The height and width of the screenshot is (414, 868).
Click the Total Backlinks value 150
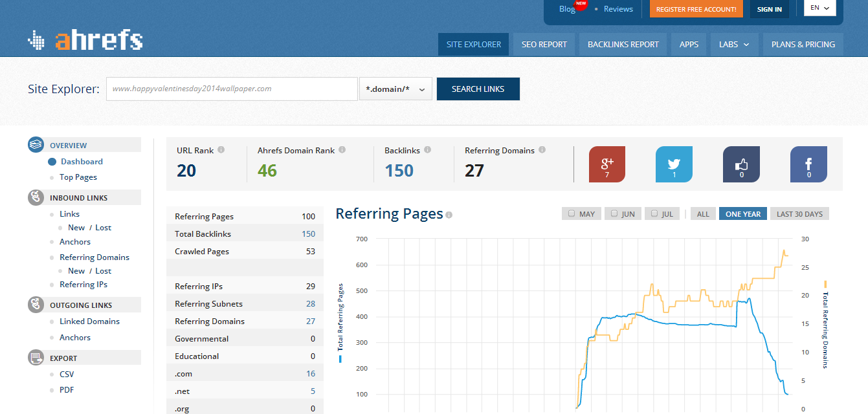click(x=309, y=234)
